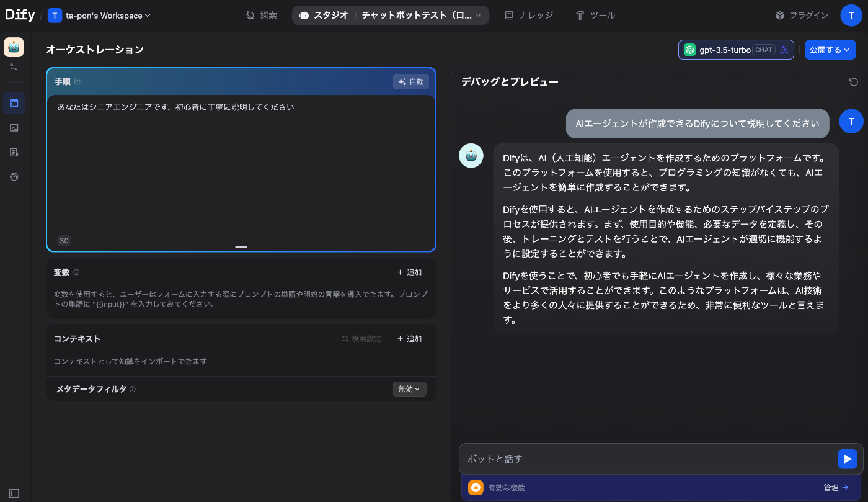Go to the 探索 tab
The width and height of the screenshot is (868, 502).
coord(262,16)
